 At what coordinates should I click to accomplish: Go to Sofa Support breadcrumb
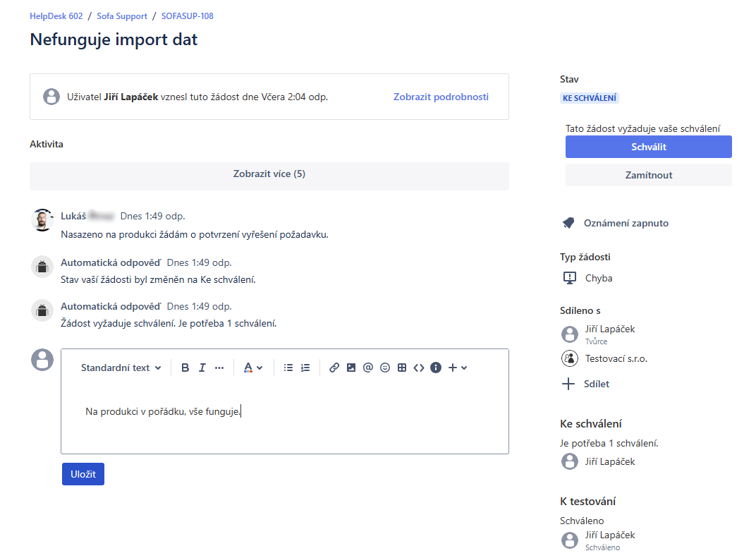(x=122, y=16)
